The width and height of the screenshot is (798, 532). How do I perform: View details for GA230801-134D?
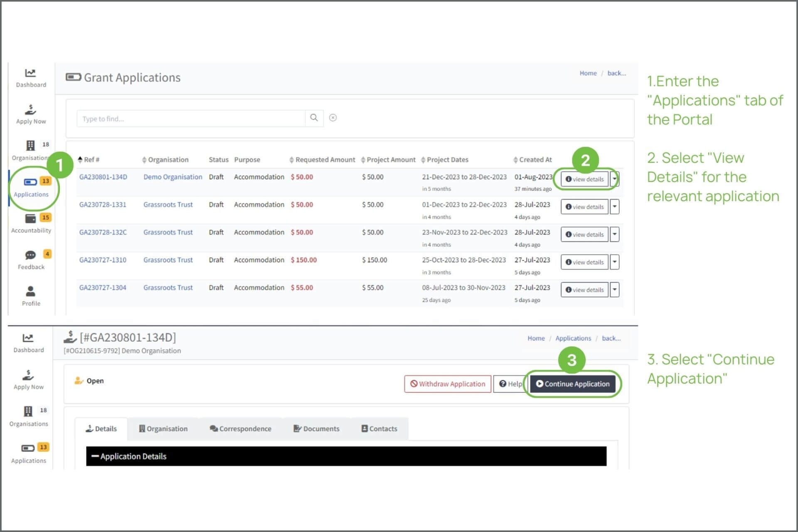point(584,179)
